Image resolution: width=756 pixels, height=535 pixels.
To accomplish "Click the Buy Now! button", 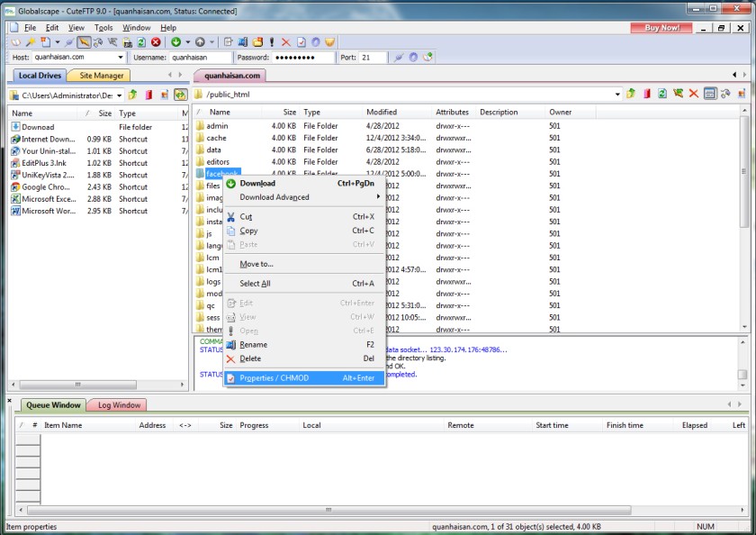I will (661, 28).
